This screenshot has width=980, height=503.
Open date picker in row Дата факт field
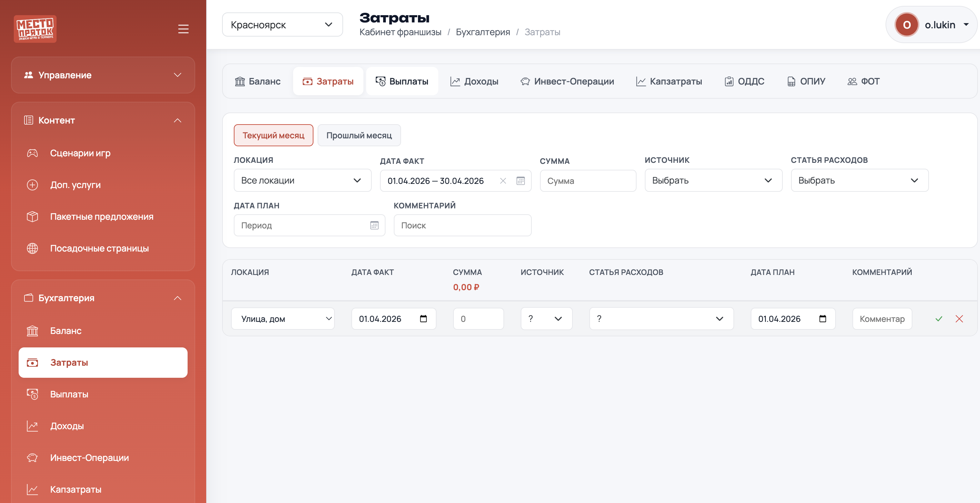423,319
